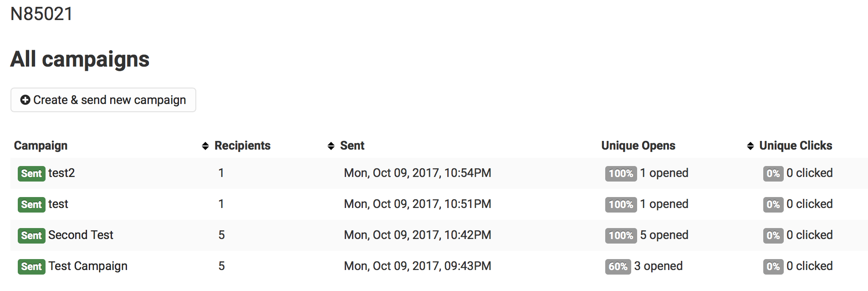Sort by the Unique Opens header
This screenshot has width=868, height=291.
(x=638, y=146)
